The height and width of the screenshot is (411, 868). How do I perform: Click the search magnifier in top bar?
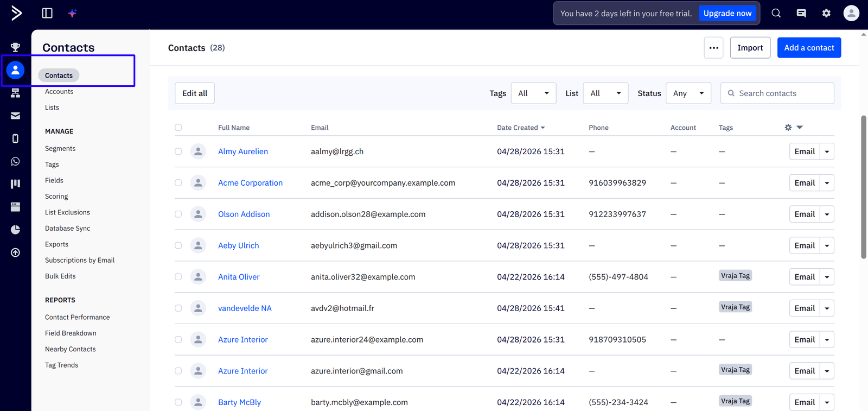pos(776,13)
